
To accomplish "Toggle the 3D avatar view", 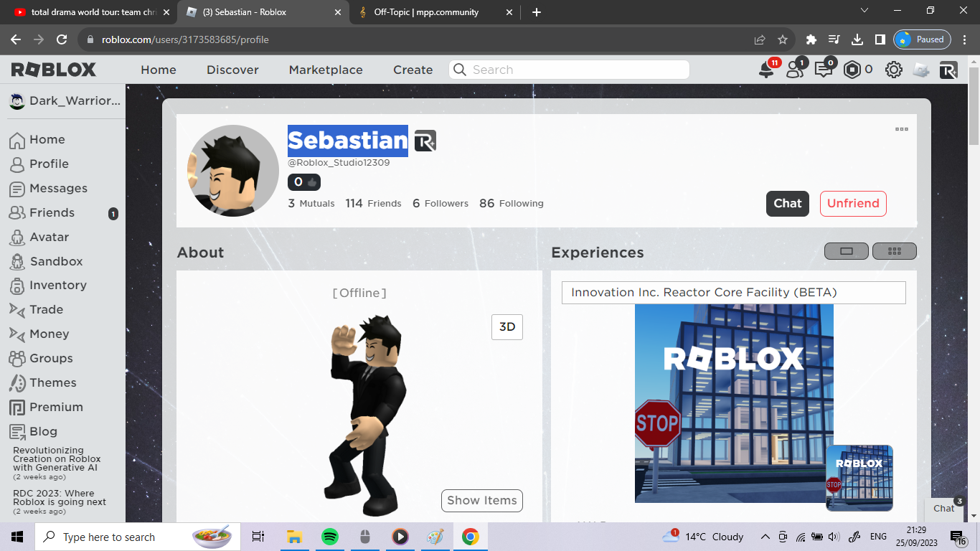I will pos(507,326).
